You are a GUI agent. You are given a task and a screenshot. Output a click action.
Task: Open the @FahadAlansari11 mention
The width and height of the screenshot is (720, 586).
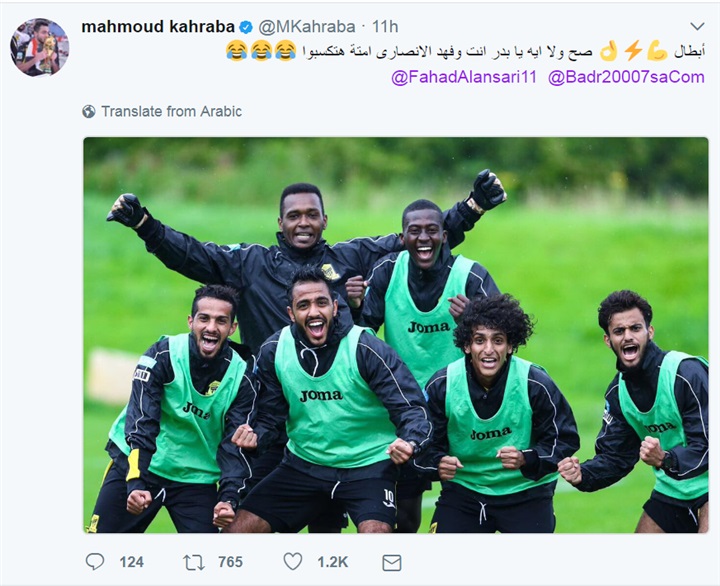464,77
